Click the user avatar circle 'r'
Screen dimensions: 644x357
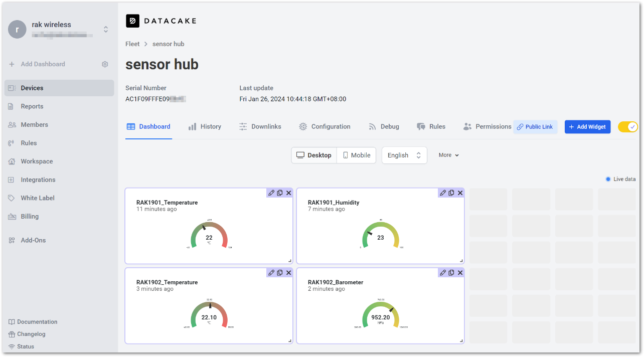tap(17, 29)
